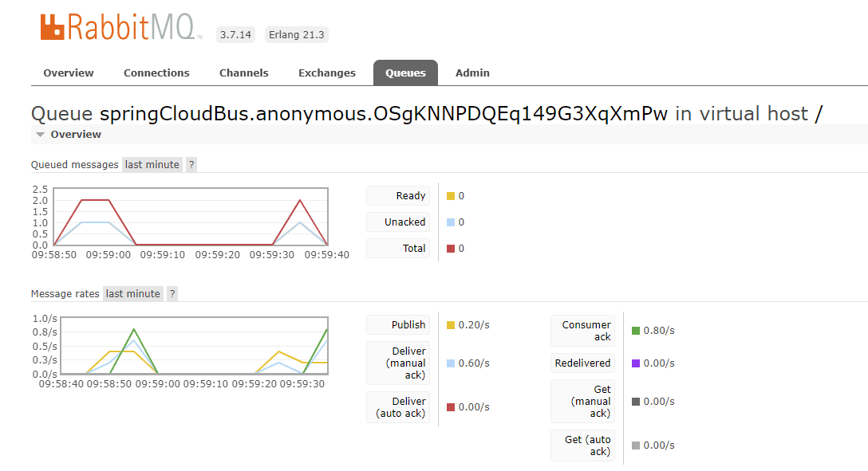Select the Queues tab
Screen dimensions: 868x471
(405, 73)
